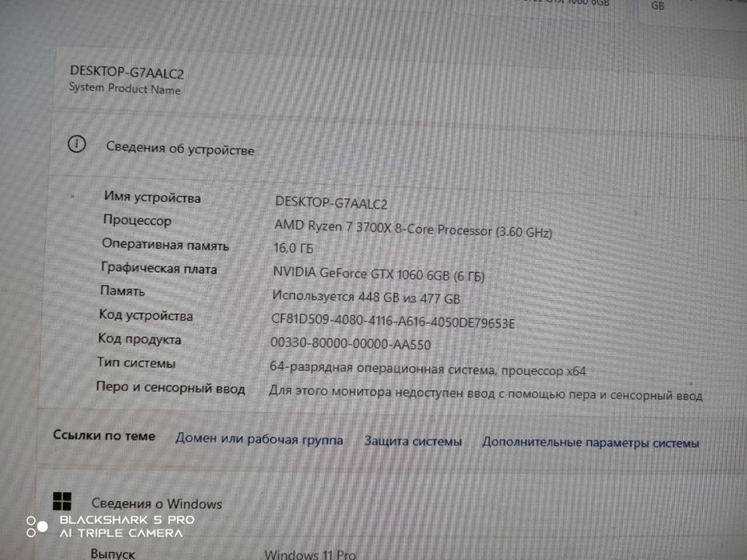Select the Имя устройства label

click(152, 197)
